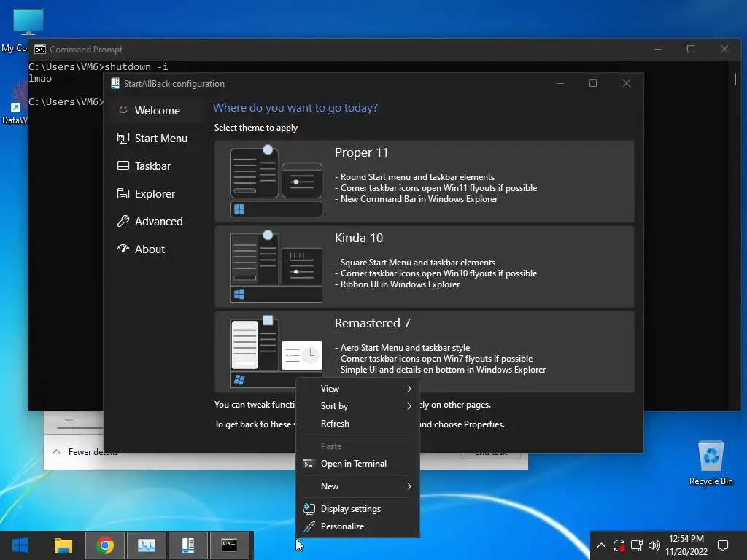Open the Advanced settings page
The image size is (747, 560).
[155, 221]
